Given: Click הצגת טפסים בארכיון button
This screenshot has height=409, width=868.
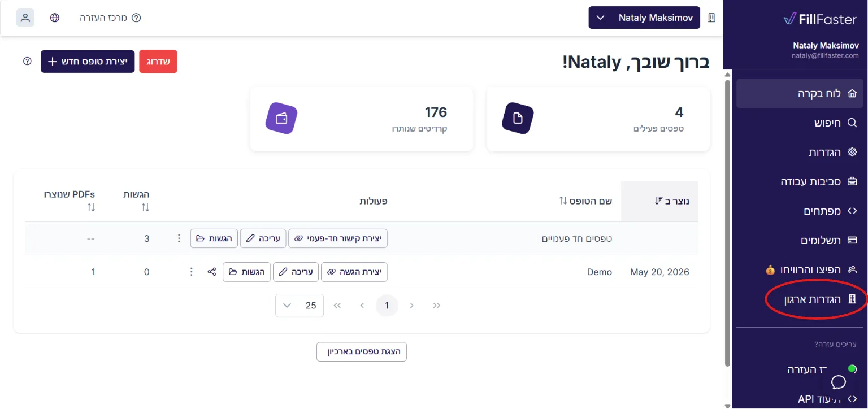Looking at the screenshot, I should click(362, 351).
